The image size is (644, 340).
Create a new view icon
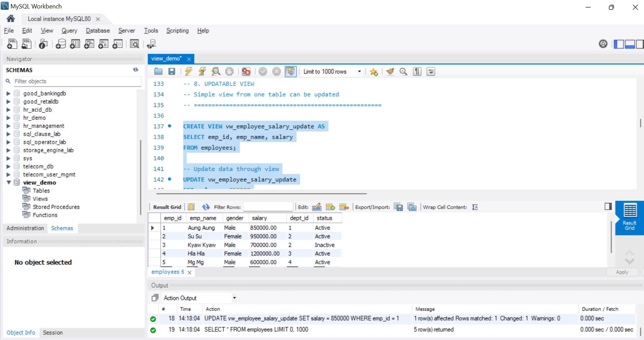click(89, 44)
